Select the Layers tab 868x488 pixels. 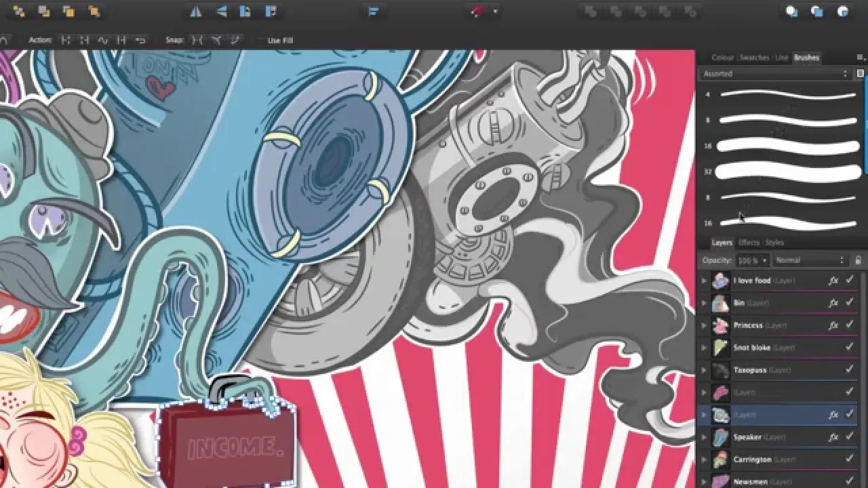click(x=722, y=243)
